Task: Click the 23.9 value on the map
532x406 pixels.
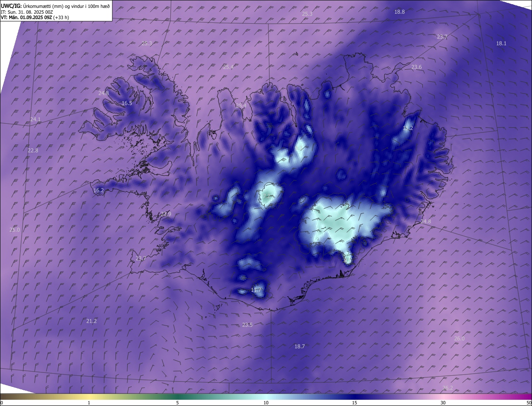Action: pos(166,214)
